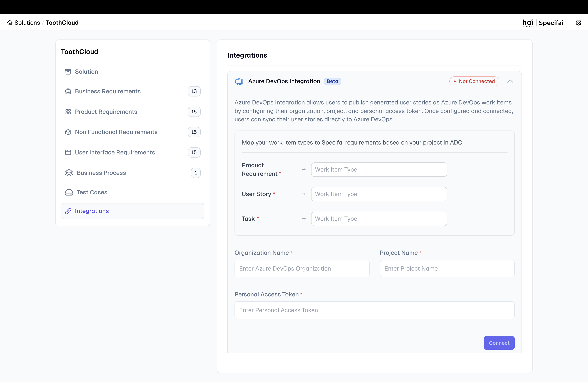Image resolution: width=588 pixels, height=382 pixels.
Task: Click the User Interface Requirements window icon
Action: 68,152
